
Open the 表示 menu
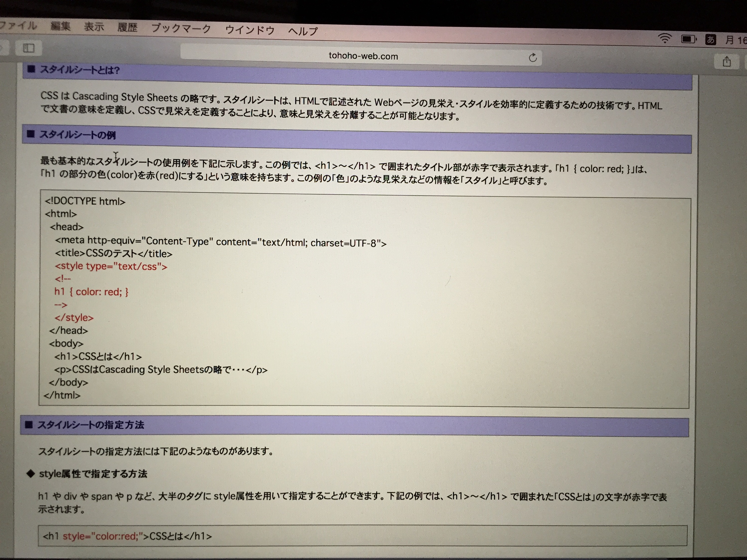[x=94, y=27]
